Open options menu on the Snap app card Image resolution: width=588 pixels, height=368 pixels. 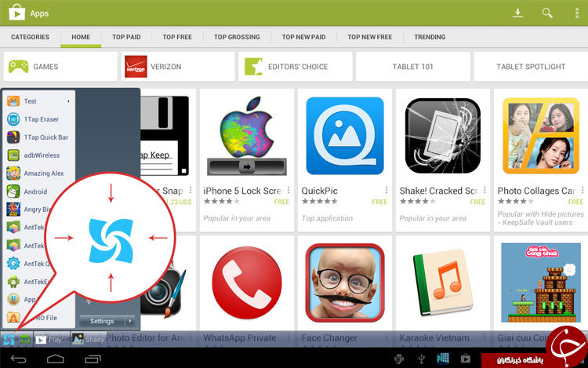[x=191, y=190]
